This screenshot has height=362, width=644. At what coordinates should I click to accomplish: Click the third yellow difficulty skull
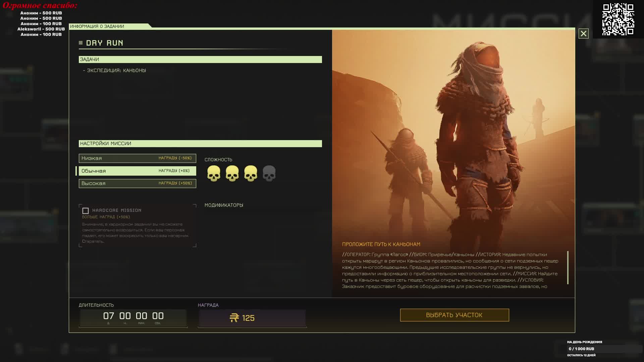251,173
